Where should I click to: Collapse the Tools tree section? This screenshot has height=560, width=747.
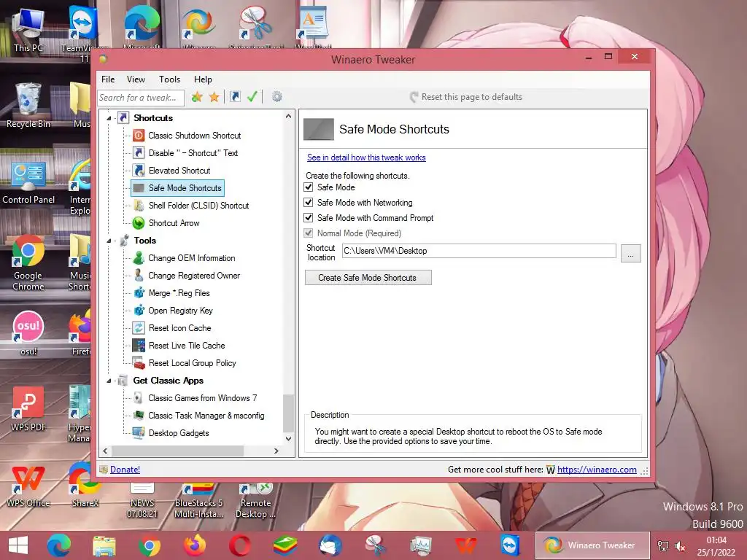(109, 241)
